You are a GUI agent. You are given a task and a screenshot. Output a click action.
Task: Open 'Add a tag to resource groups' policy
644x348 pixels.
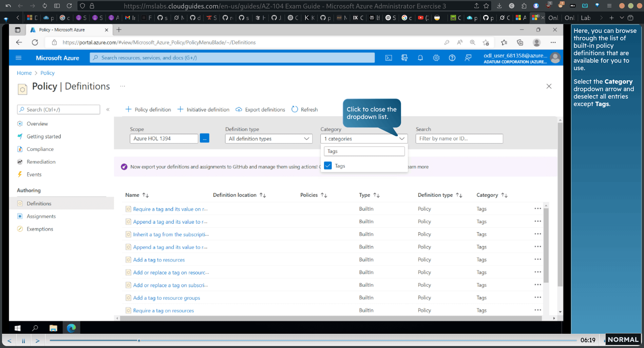(x=166, y=298)
